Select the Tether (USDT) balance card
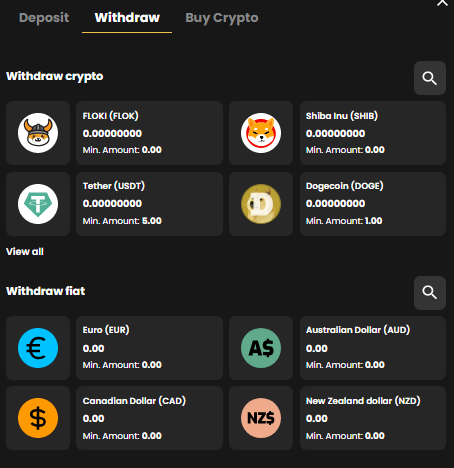The width and height of the screenshot is (454, 468). (x=149, y=204)
